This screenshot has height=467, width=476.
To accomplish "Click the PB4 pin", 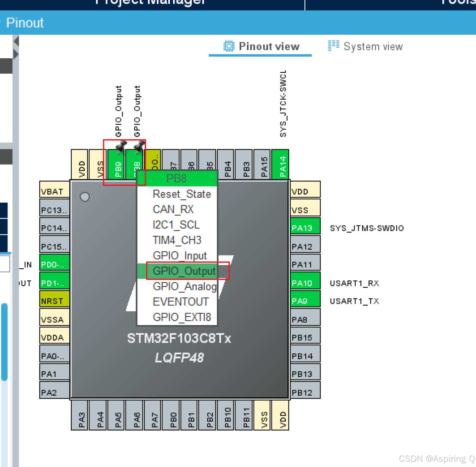I will [225, 164].
